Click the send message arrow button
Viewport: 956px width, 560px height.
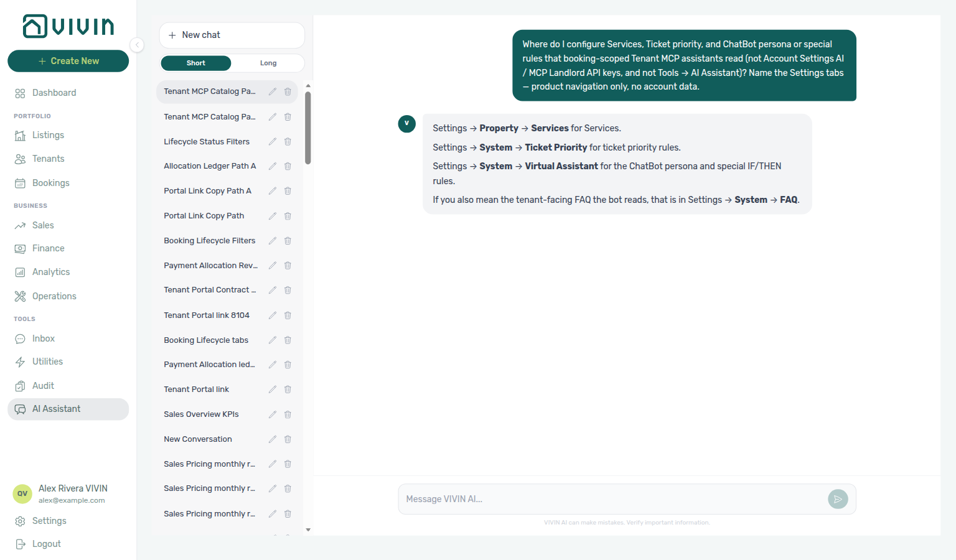(838, 499)
